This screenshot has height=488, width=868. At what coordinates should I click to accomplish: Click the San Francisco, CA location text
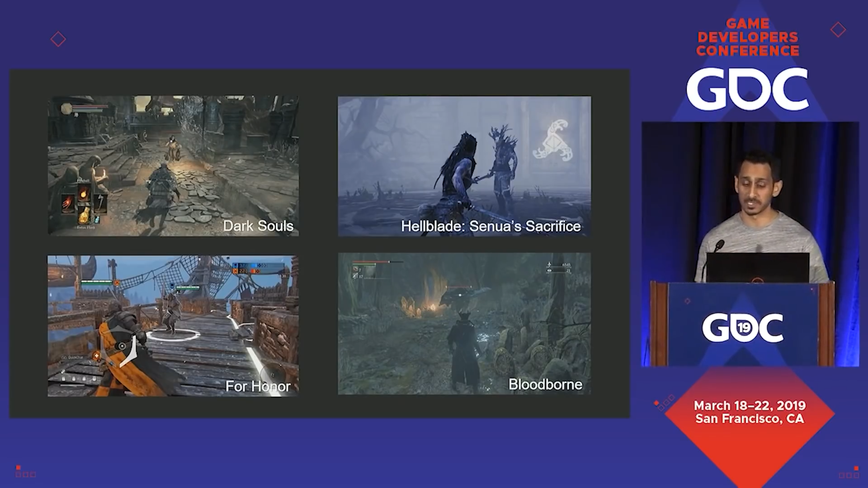point(750,419)
